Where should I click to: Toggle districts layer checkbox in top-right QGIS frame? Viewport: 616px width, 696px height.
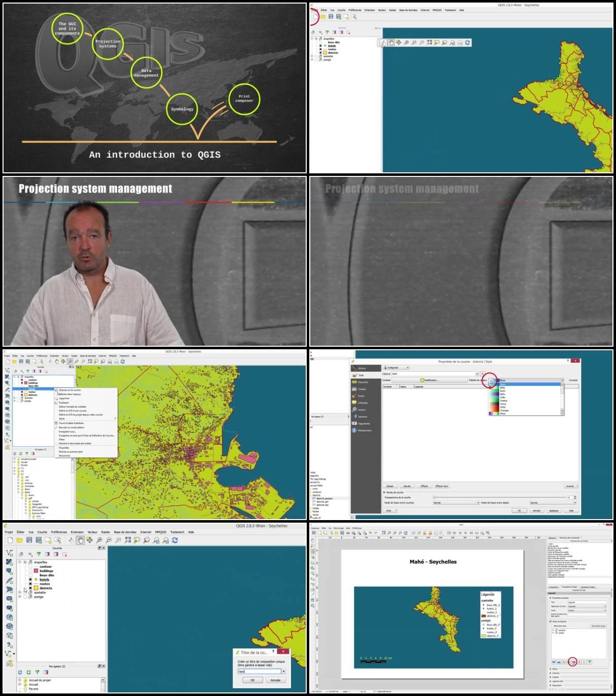(320, 52)
